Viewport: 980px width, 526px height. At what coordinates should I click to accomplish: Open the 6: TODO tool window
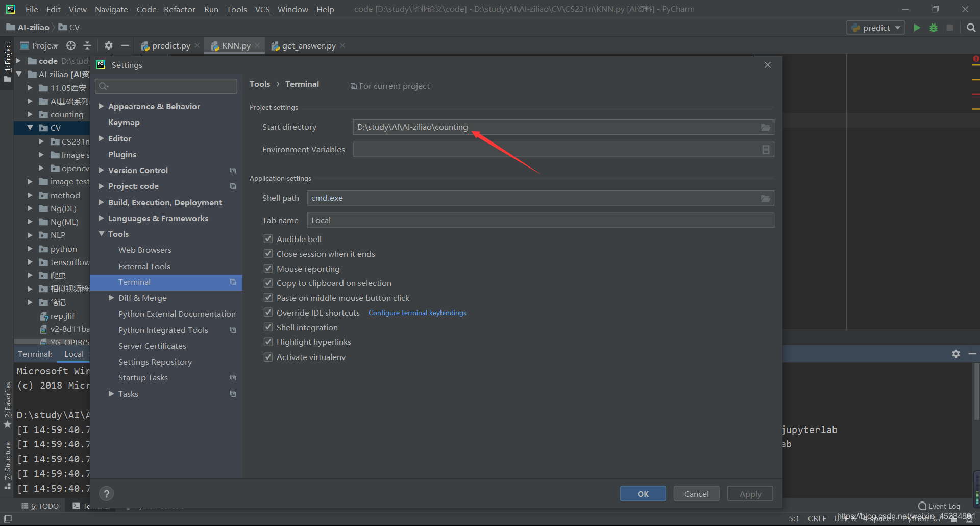[x=40, y=506]
